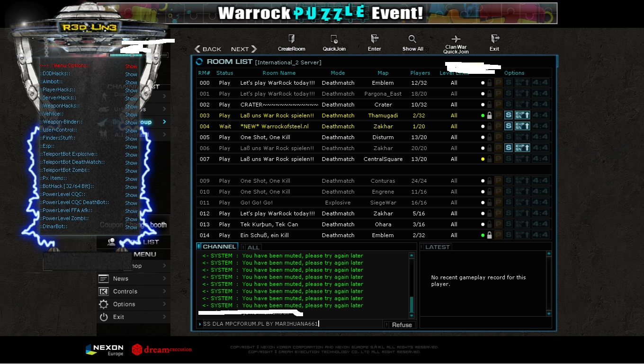This screenshot has height=364, width=644.
Task: Select room 013 Tek Kurþun, Tek Can
Action: (x=374, y=224)
